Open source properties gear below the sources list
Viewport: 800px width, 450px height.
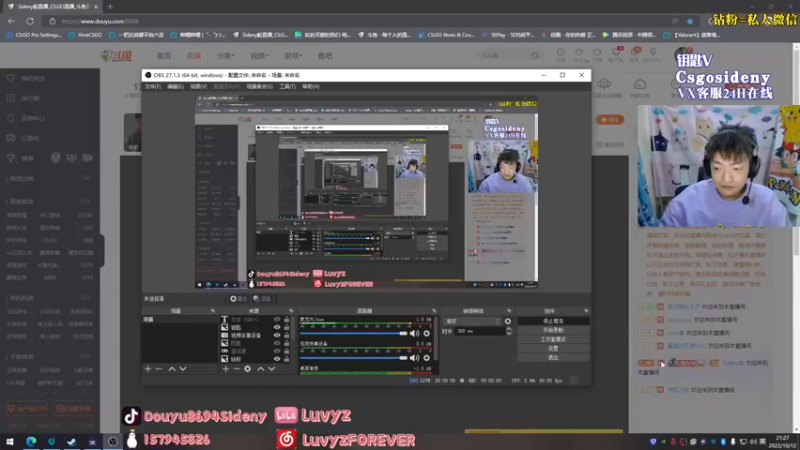click(x=247, y=368)
